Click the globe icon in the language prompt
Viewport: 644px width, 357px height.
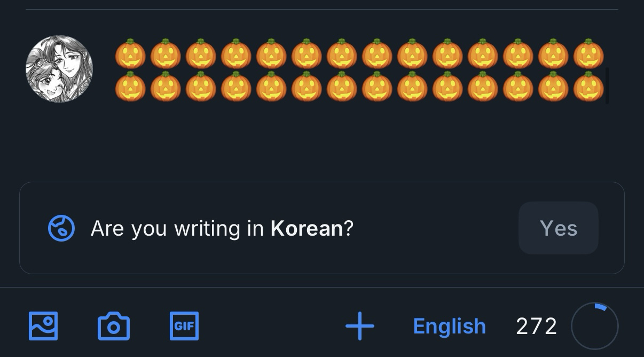click(61, 228)
